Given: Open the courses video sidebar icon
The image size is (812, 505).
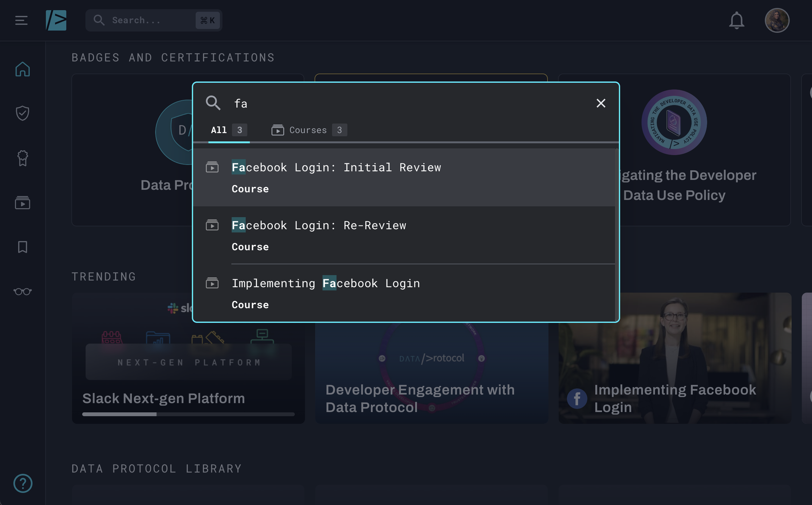Looking at the screenshot, I should click(x=22, y=203).
